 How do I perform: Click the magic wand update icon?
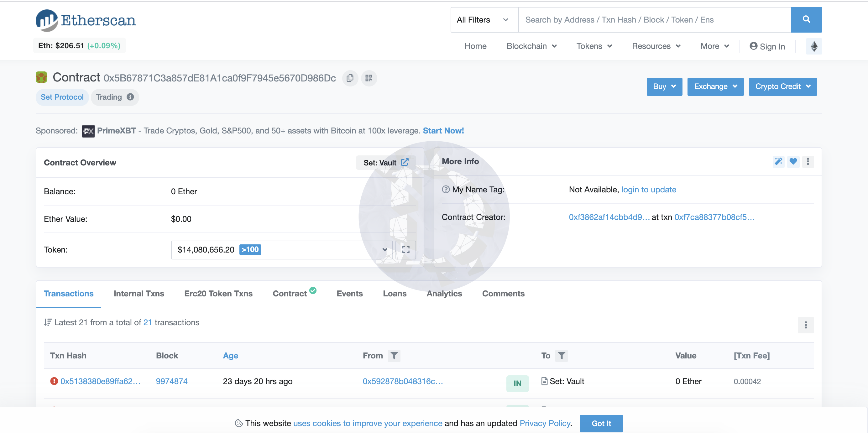[x=778, y=162]
